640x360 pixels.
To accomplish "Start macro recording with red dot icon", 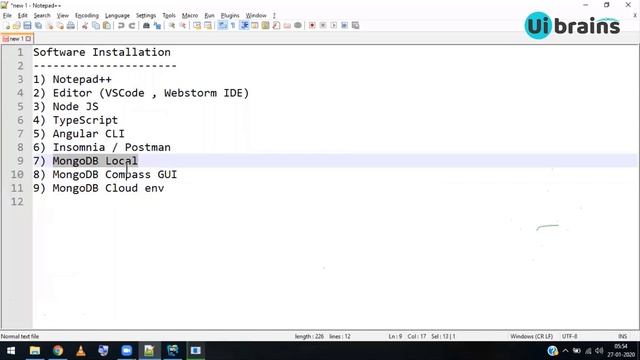I will pyautogui.click(x=312, y=25).
